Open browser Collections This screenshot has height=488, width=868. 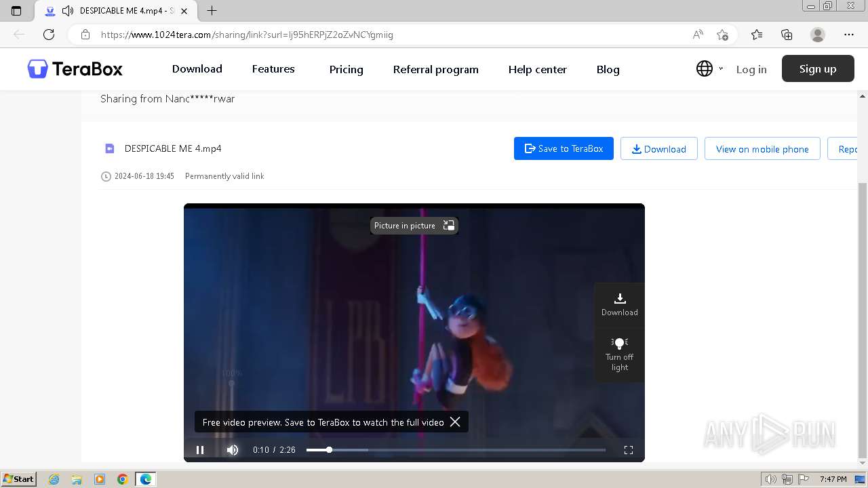pyautogui.click(x=787, y=35)
